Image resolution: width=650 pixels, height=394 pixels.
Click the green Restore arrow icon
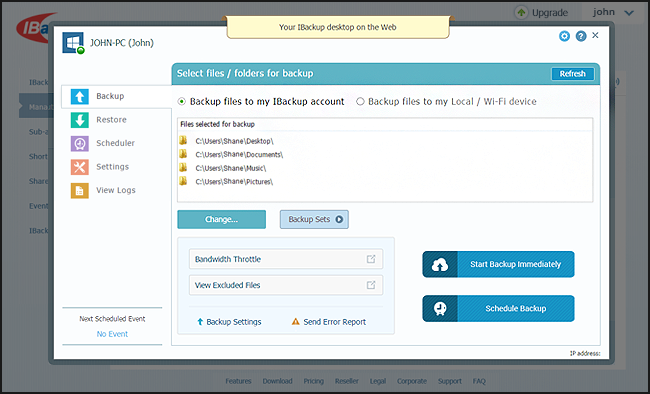pyautogui.click(x=80, y=120)
